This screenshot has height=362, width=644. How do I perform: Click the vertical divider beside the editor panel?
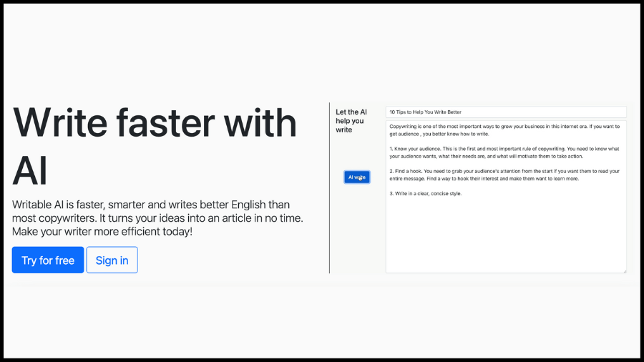point(330,187)
